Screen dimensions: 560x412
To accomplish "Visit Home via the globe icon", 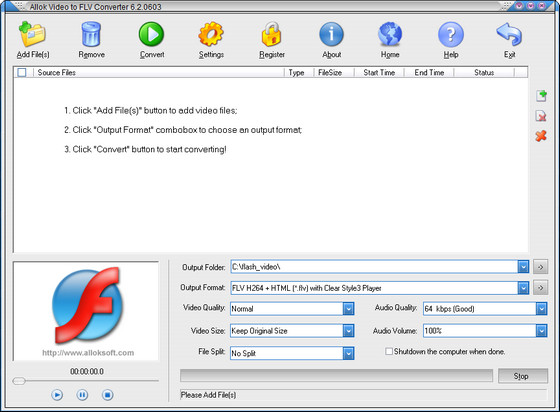I will click(390, 34).
